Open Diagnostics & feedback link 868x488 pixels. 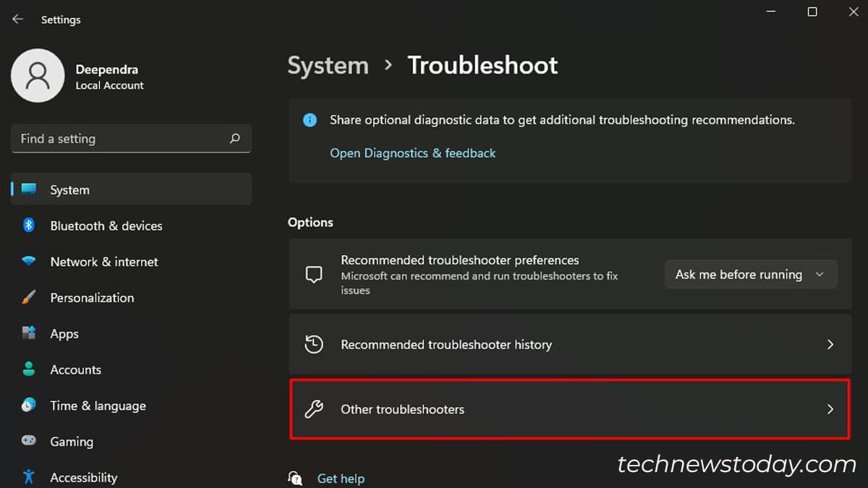(x=412, y=153)
